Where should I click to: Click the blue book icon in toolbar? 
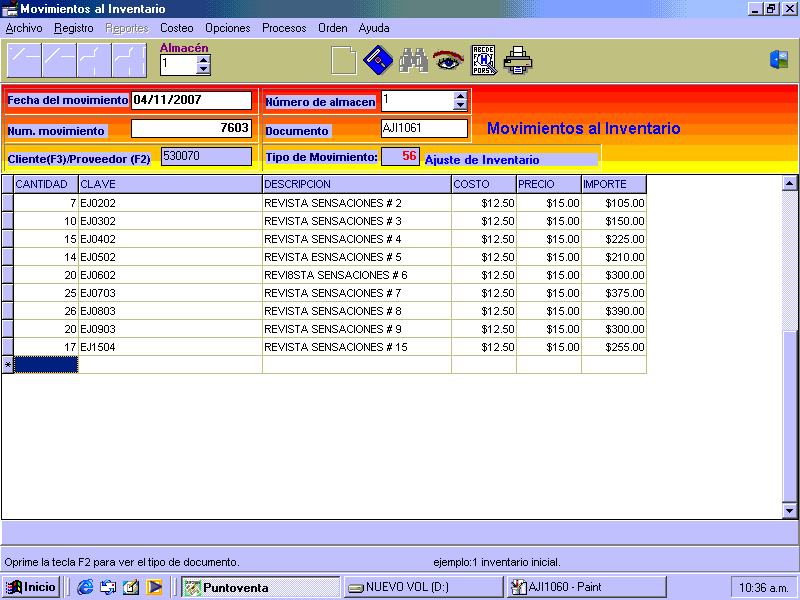coord(377,61)
